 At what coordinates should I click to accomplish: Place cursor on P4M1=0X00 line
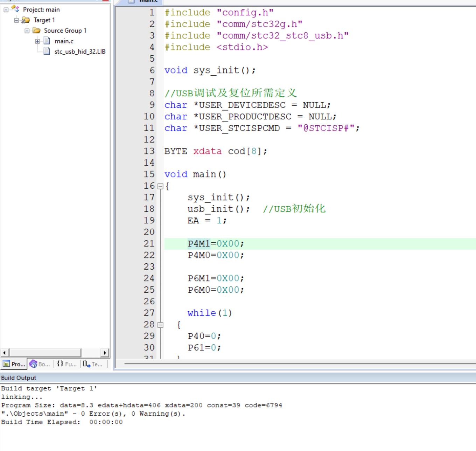point(216,244)
